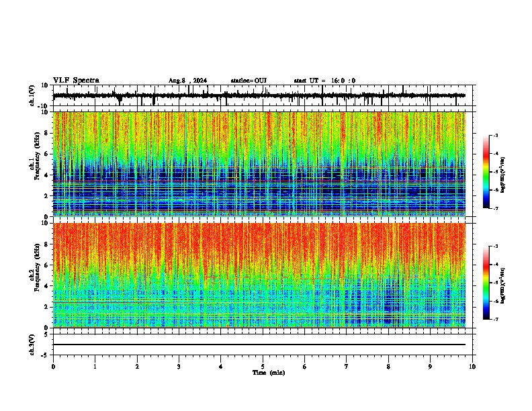Image resolution: width=532 pixels, height=411 pixels.
Task: Click the time axis tick label "8"
Action: coord(388,367)
